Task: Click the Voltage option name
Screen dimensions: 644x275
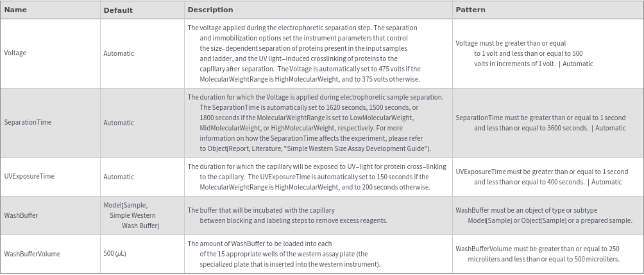Action: pos(15,53)
